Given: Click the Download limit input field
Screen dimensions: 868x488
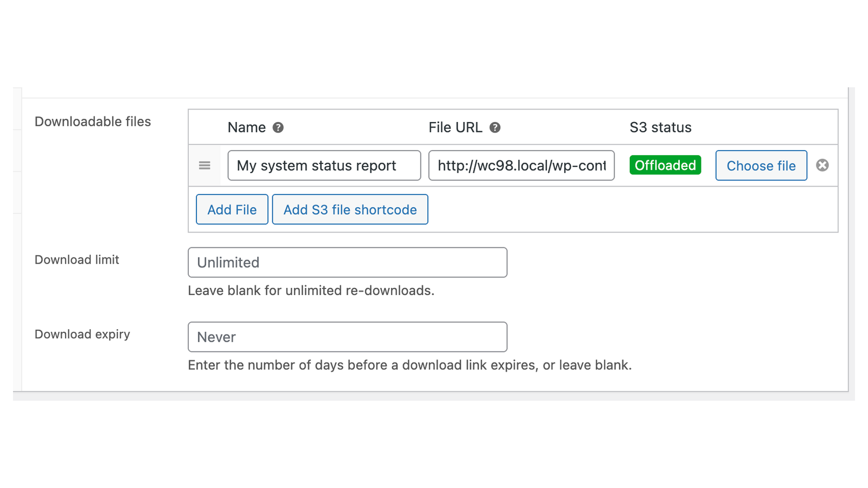Looking at the screenshot, I should (x=348, y=262).
